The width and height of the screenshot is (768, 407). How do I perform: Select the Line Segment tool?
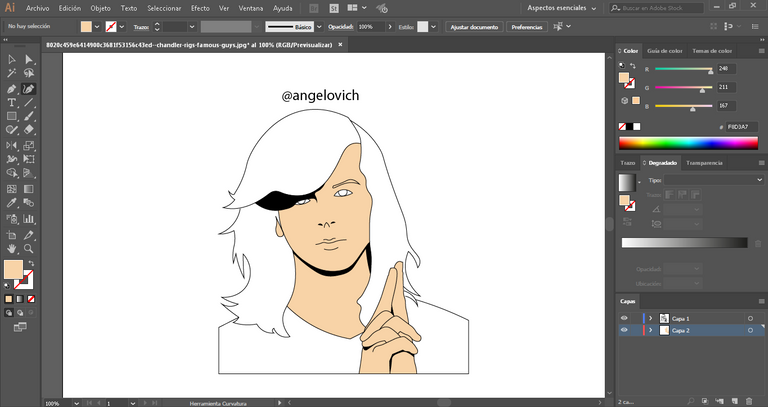point(29,103)
